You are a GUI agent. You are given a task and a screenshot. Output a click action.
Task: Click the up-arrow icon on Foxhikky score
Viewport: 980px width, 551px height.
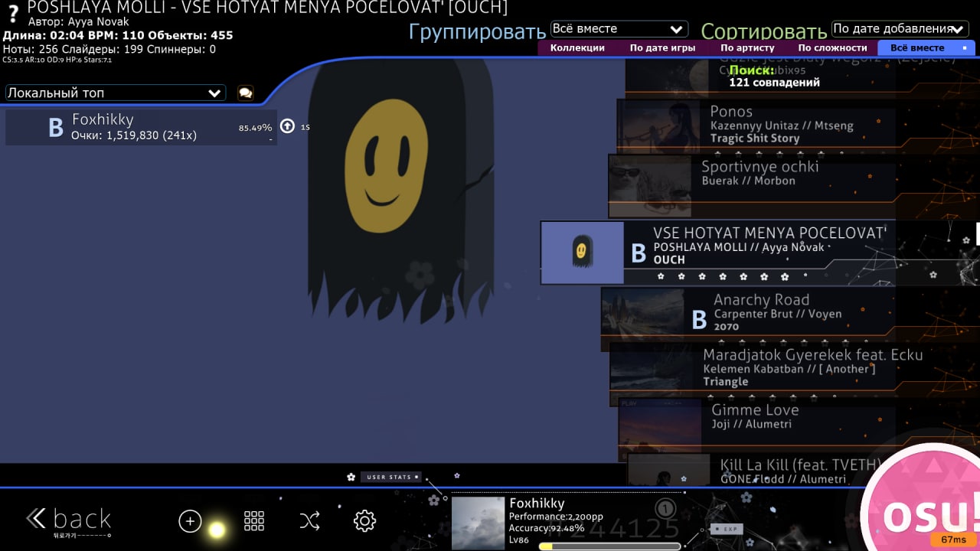[287, 126]
